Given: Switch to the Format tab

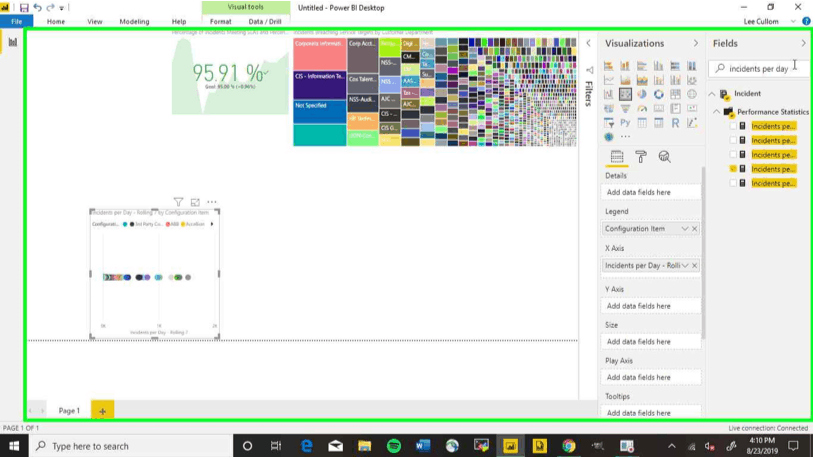Looking at the screenshot, I should (220, 21).
